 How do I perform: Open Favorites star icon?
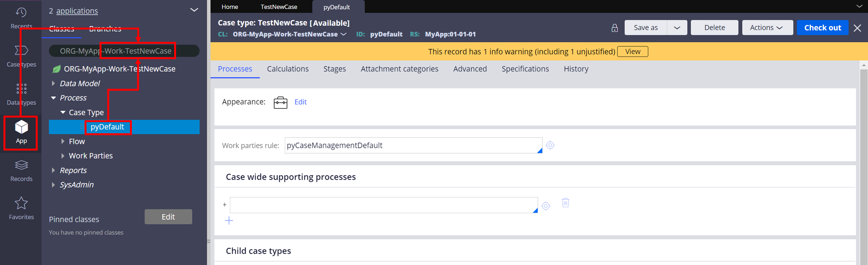(21, 203)
